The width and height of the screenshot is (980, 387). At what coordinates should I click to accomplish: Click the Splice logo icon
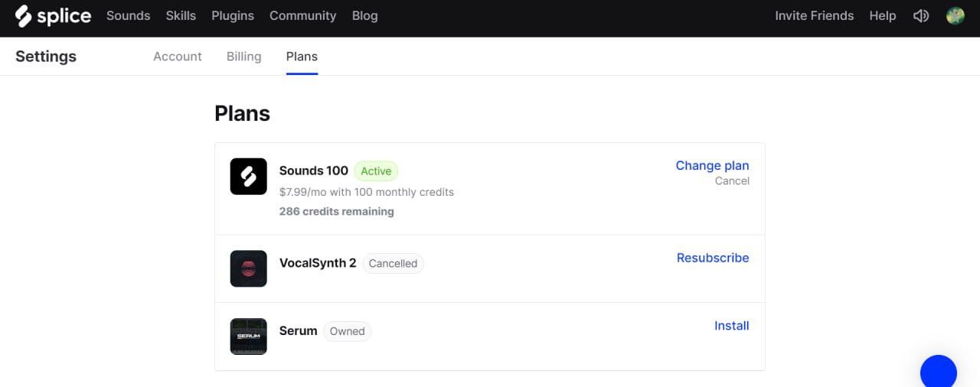tap(24, 15)
